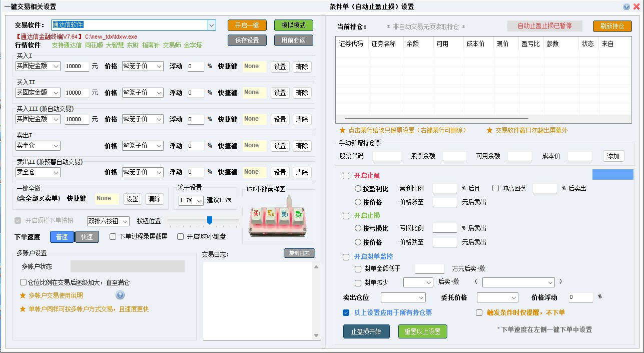
Task: Close the window with the red X
Action: (x=636, y=7)
